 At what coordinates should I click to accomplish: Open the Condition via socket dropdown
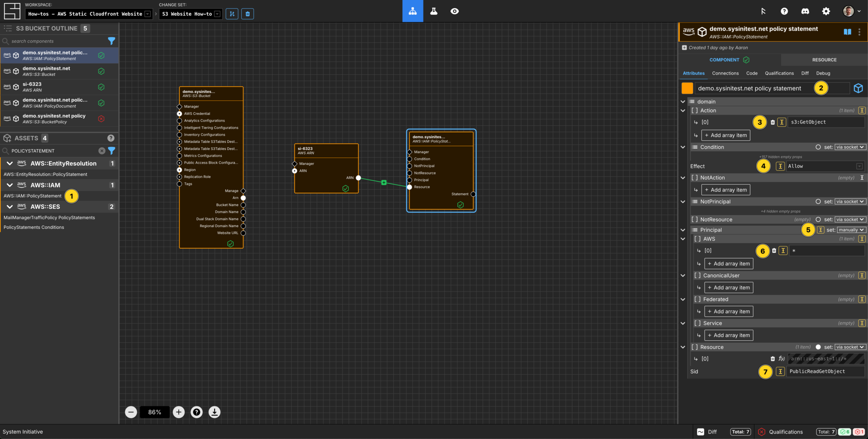point(850,147)
